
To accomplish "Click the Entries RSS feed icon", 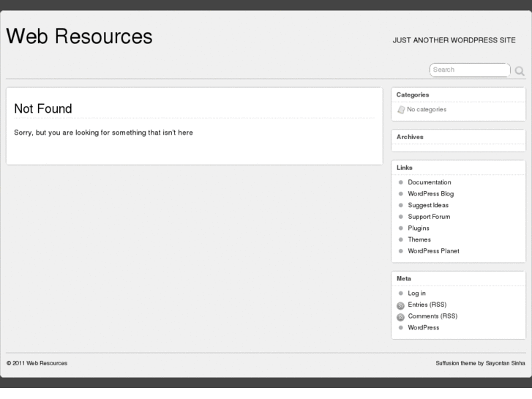I will [x=400, y=305].
